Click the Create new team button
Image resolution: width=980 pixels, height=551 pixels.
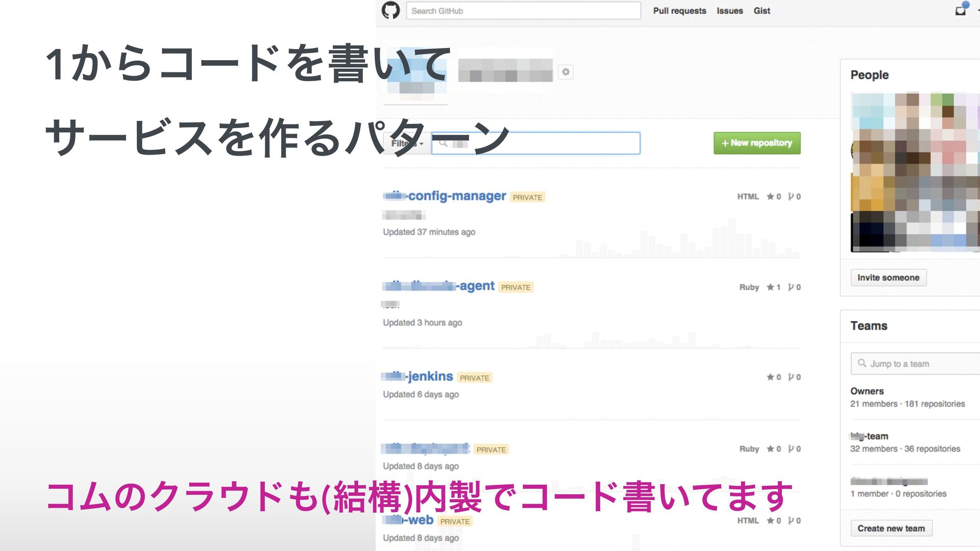coord(891,528)
